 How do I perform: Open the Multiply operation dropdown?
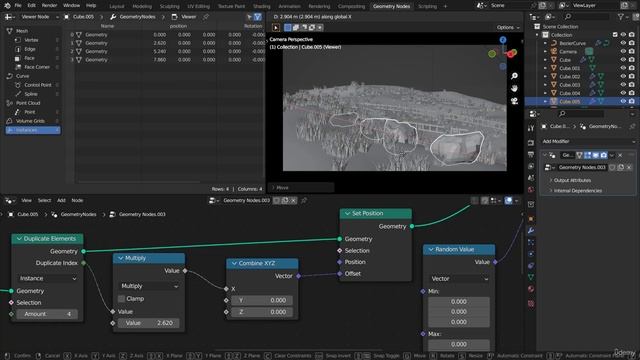point(149,286)
